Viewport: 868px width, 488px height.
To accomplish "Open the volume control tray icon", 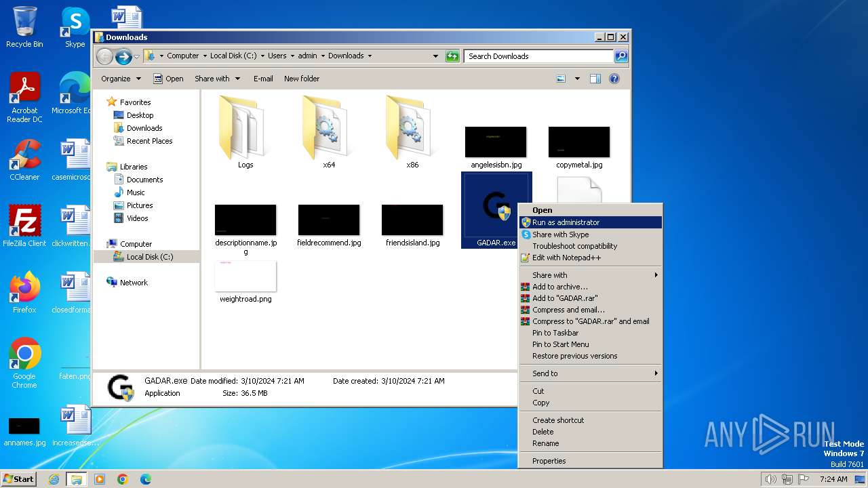I will point(770,479).
